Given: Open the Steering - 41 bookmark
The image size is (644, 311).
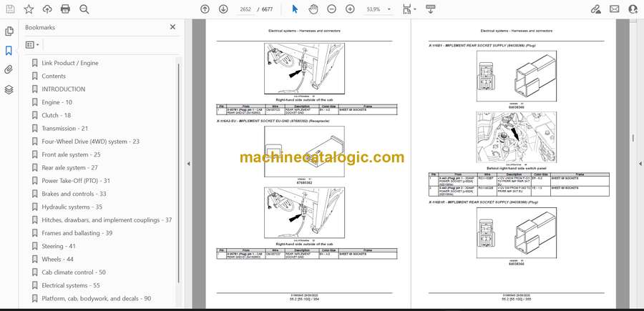Looking at the screenshot, I should pyautogui.click(x=59, y=246).
